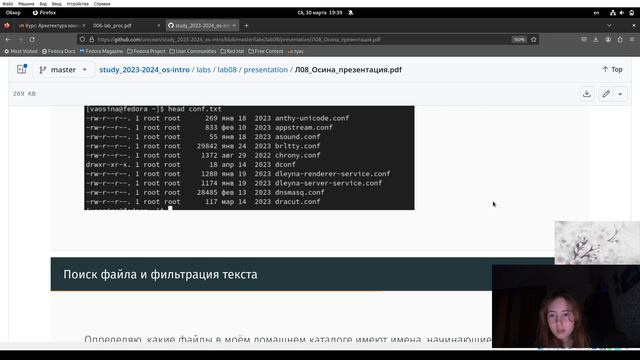
Task: Open study_2023-2024_os-intro repository link
Action: (144, 70)
